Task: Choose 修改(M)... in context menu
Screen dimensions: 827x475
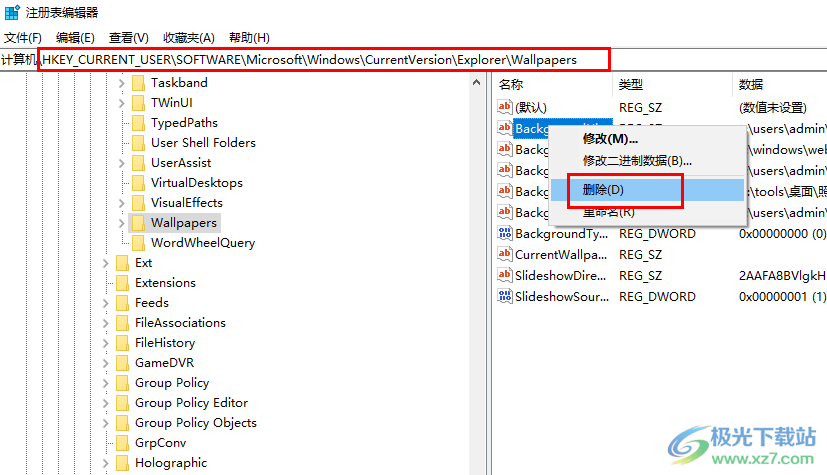Action: click(610, 139)
